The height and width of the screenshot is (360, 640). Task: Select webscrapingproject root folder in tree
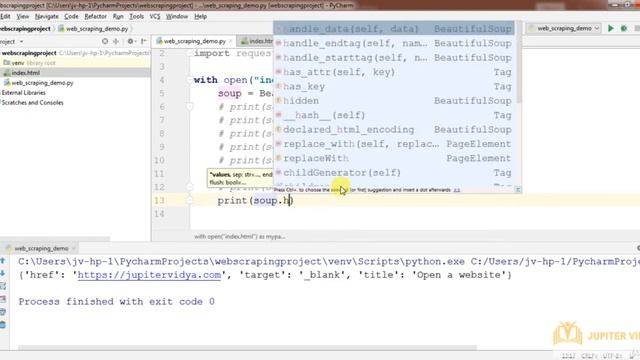pos(76,53)
